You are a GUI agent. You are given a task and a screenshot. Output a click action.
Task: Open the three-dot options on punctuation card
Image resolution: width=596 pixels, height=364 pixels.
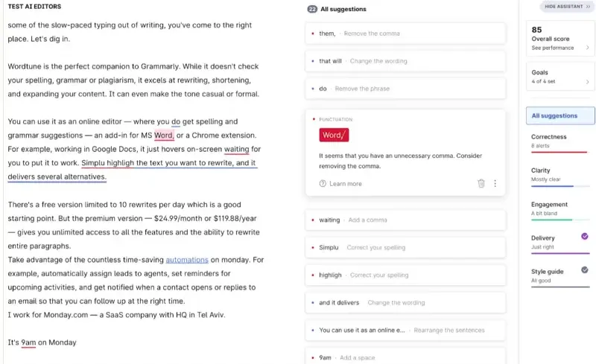pyautogui.click(x=495, y=184)
